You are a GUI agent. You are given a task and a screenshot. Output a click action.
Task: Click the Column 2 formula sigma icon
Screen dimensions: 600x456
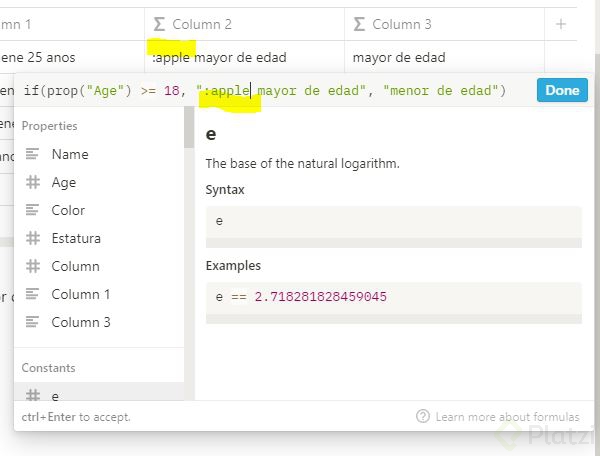tap(159, 24)
